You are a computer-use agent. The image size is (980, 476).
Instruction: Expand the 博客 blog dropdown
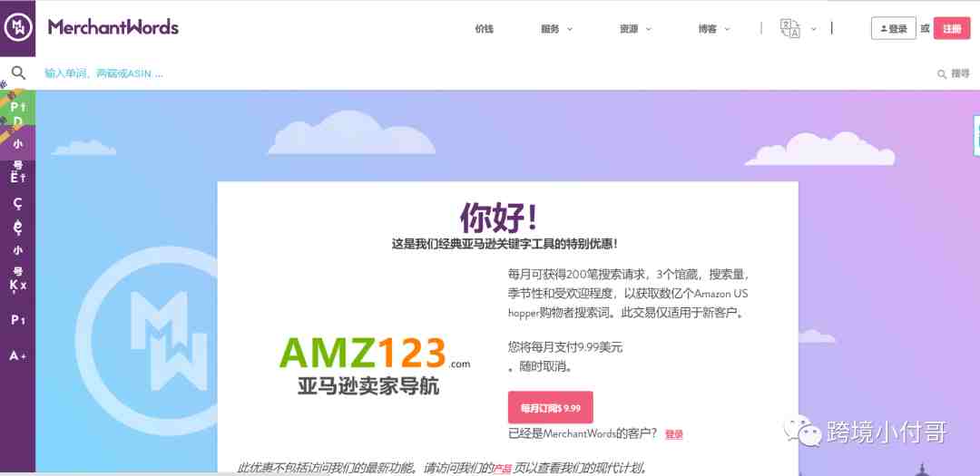click(x=714, y=29)
